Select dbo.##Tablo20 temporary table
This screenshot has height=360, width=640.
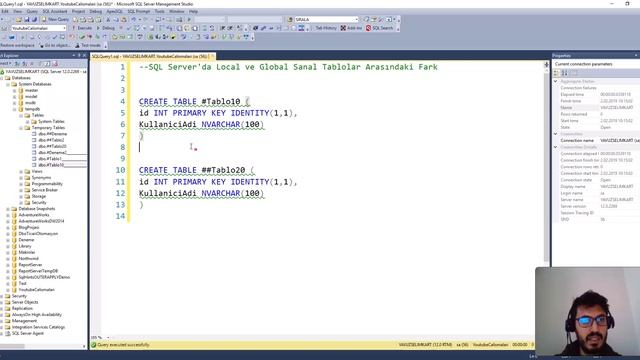click(52, 146)
